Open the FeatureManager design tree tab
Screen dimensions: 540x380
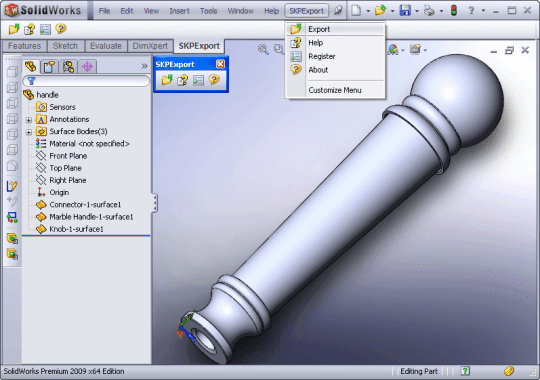pyautogui.click(x=31, y=66)
